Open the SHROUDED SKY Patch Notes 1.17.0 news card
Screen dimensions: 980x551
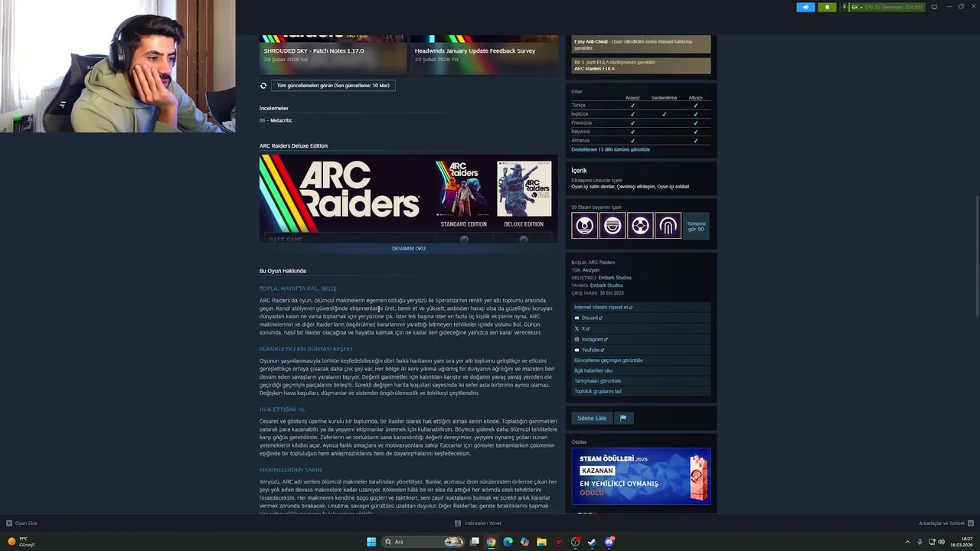(332, 54)
